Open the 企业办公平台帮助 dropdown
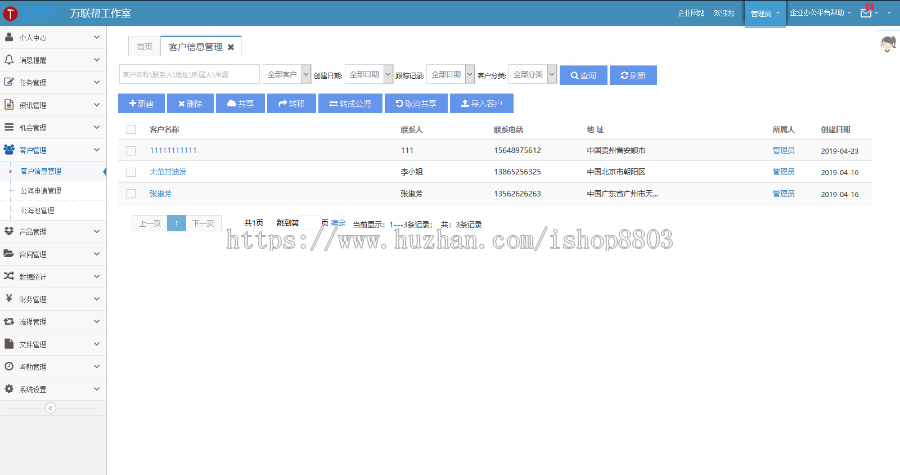 tap(820, 13)
